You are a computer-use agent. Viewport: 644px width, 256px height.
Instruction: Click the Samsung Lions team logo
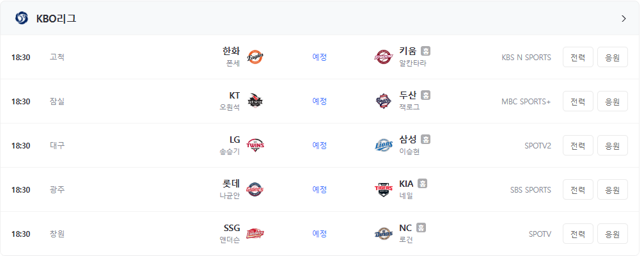[x=384, y=145]
